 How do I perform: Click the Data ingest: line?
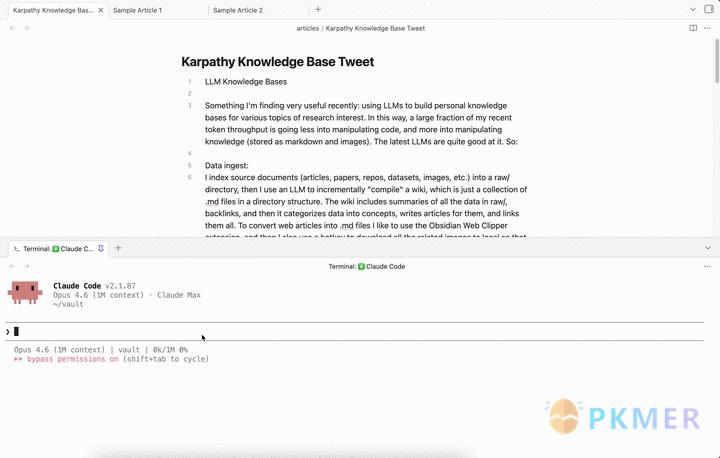(x=226, y=165)
